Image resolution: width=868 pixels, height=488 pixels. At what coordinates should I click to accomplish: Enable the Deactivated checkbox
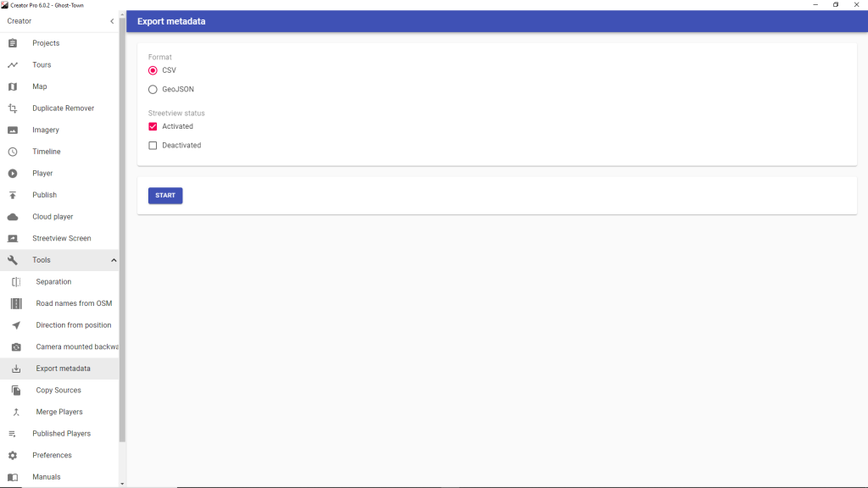point(153,146)
